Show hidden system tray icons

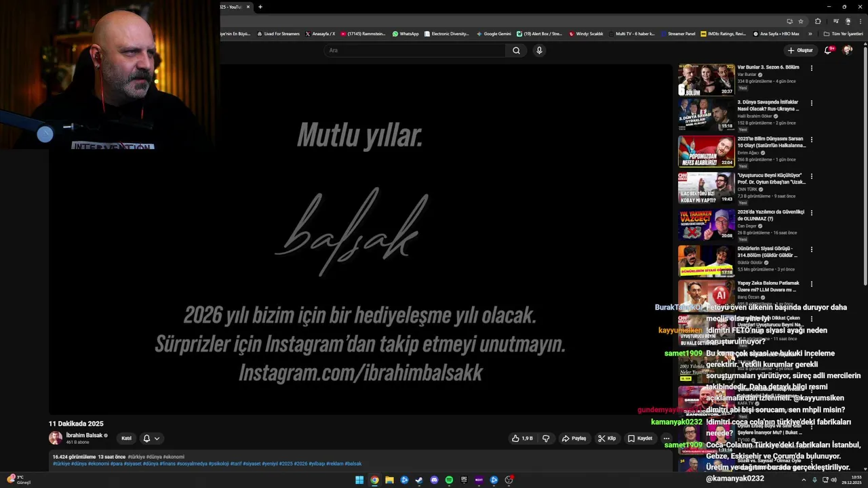pyautogui.click(x=804, y=480)
